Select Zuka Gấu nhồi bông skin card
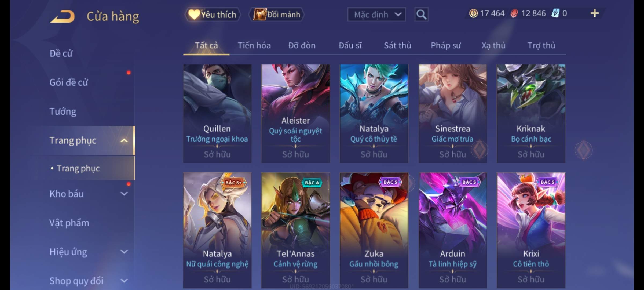The image size is (644, 290). 374,230
